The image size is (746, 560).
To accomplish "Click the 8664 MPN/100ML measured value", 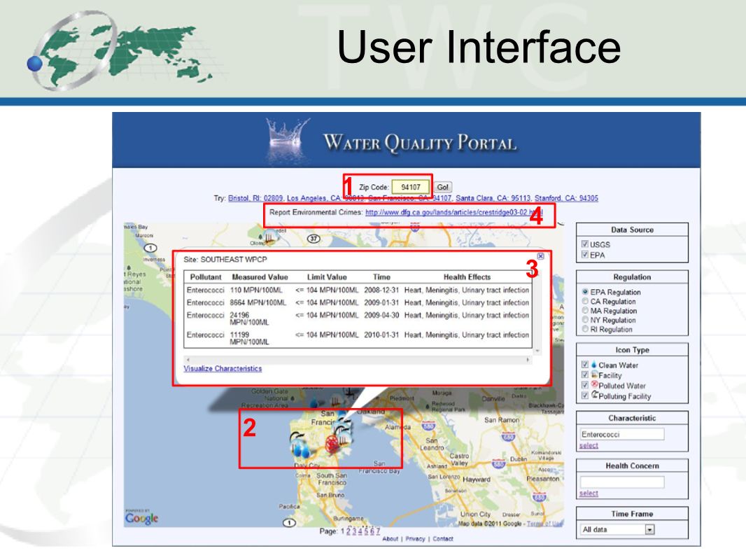I will 258,302.
